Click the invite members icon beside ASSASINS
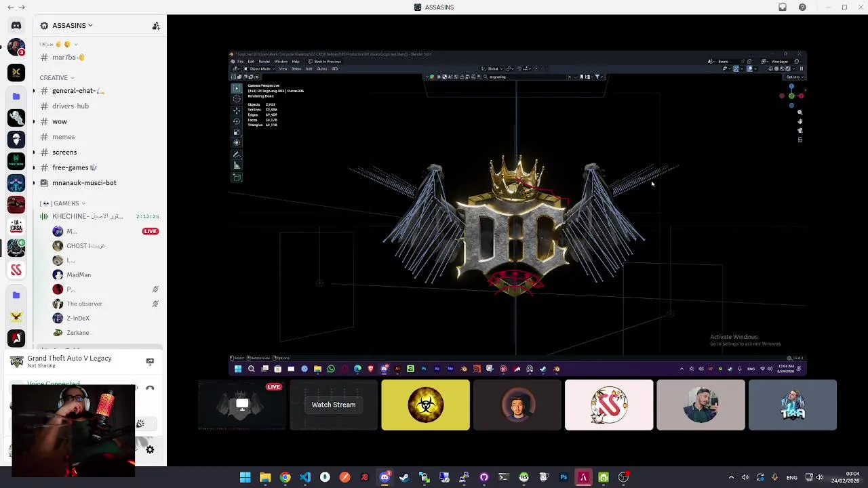Viewport: 868px width, 488px height. tap(156, 26)
